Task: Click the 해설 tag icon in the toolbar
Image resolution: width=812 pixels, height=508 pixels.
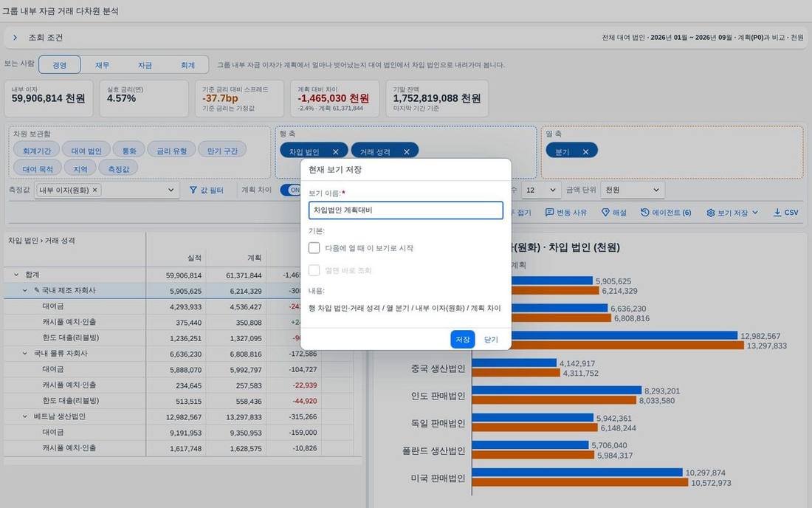Action: (605, 213)
